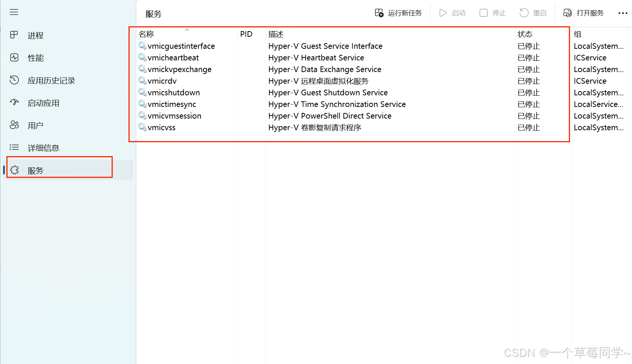Viewport: 632px width, 364px height.
Task: Select the vmictimesync service name
Action: [x=172, y=104]
